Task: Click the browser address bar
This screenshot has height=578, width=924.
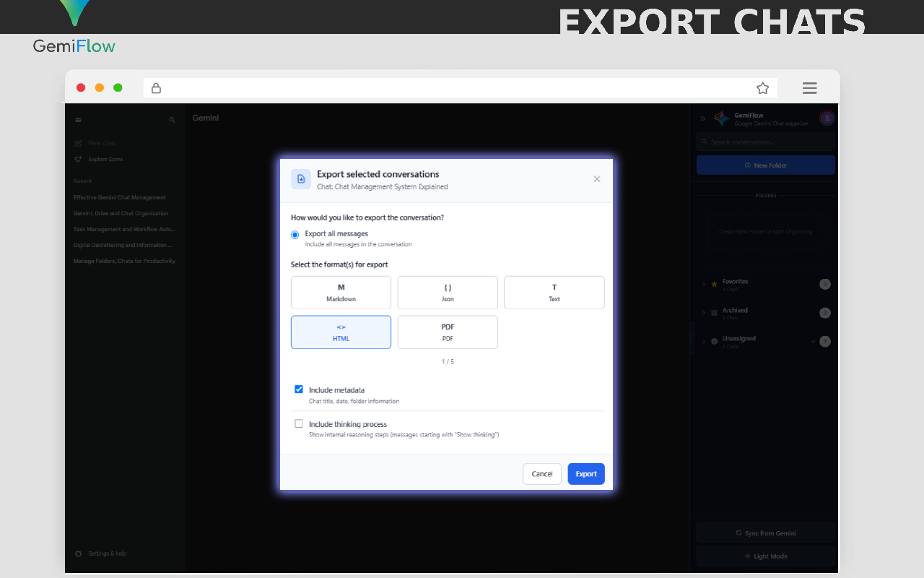Action: point(461,88)
